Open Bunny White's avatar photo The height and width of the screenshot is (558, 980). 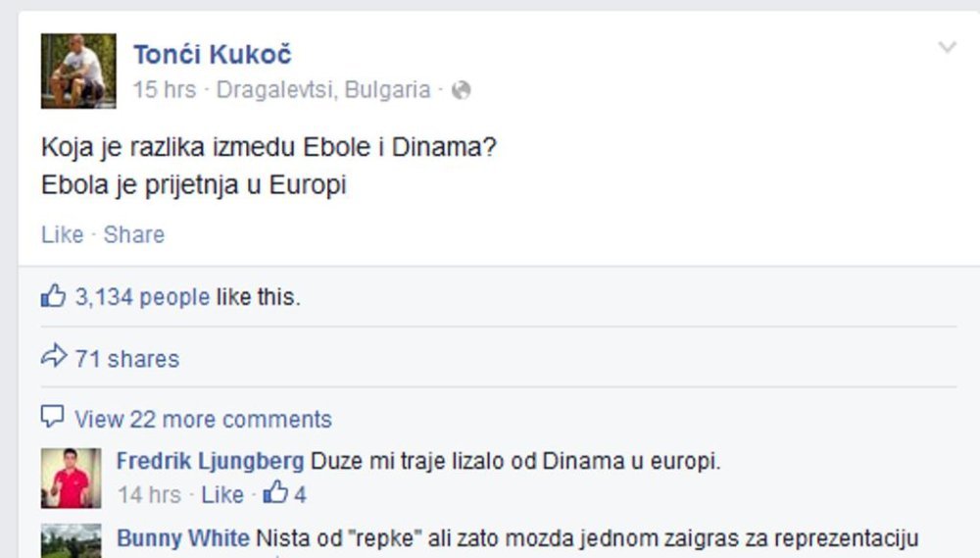[x=72, y=540]
